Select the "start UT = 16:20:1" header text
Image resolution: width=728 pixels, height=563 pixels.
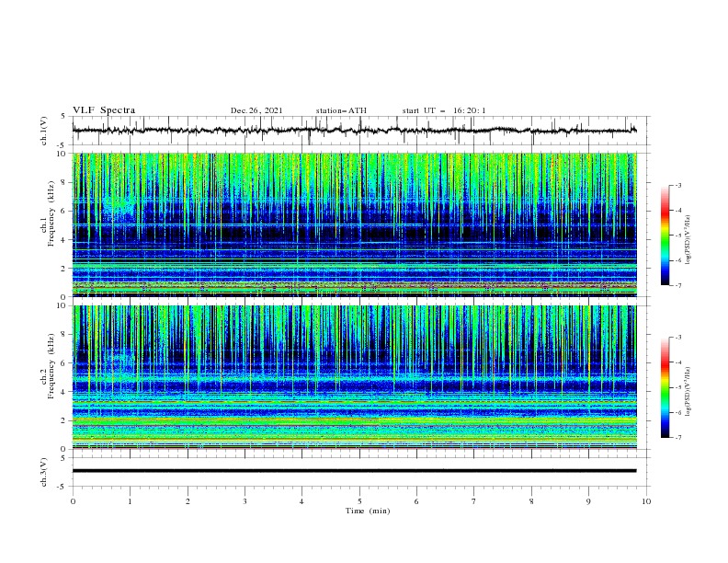(444, 110)
